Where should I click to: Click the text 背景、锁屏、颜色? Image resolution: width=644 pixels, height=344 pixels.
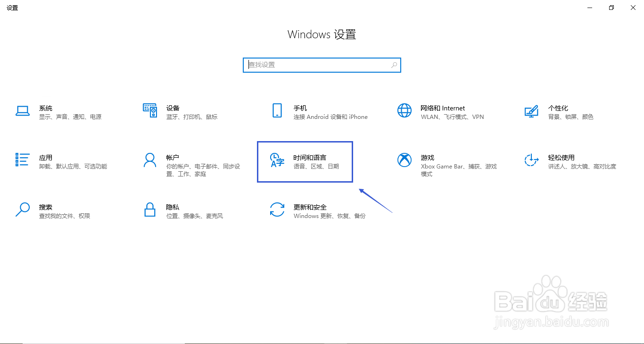point(571,117)
